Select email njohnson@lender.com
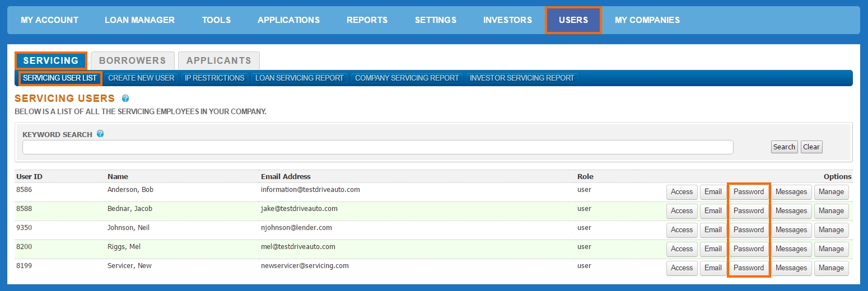 point(296,228)
